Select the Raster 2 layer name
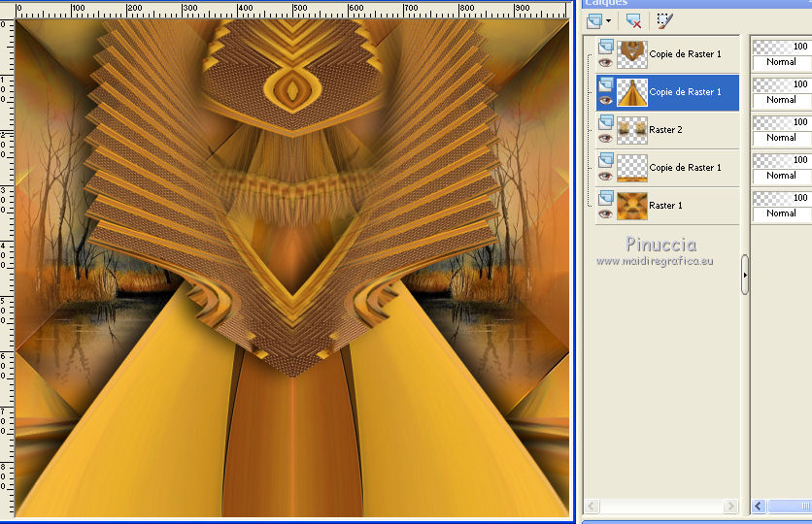This screenshot has height=524, width=812. click(665, 130)
